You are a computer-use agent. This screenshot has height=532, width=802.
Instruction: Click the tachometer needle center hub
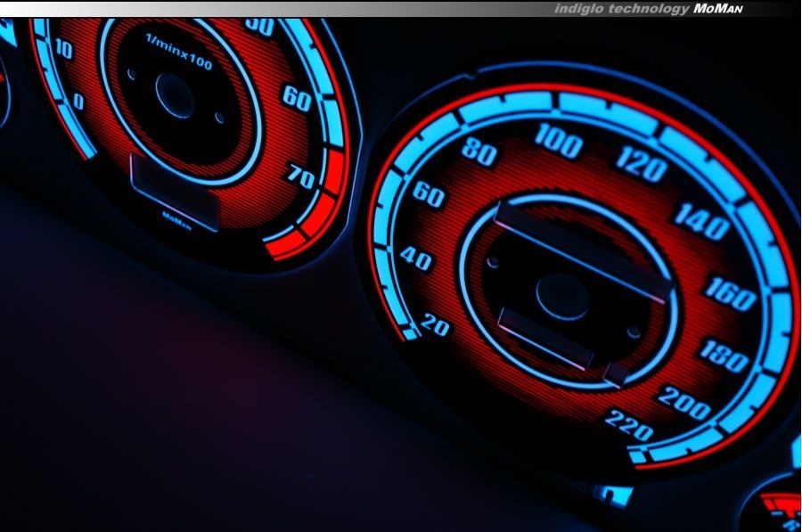click(x=175, y=96)
